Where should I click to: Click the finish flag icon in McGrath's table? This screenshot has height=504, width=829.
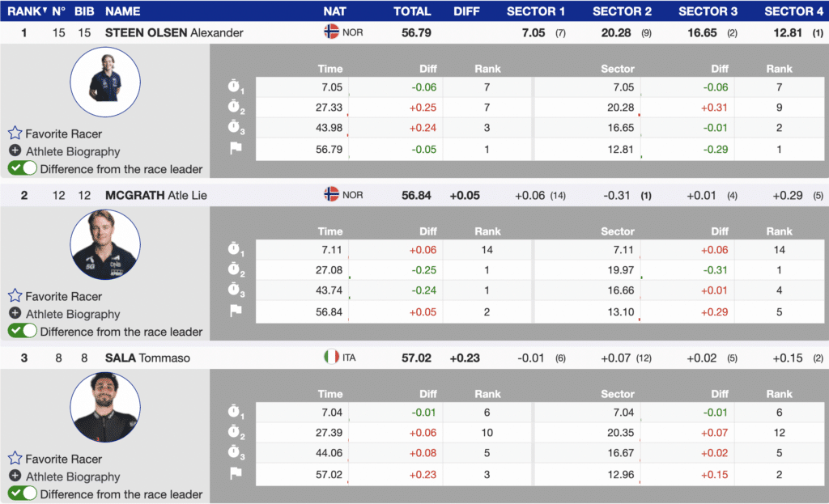pos(236,311)
